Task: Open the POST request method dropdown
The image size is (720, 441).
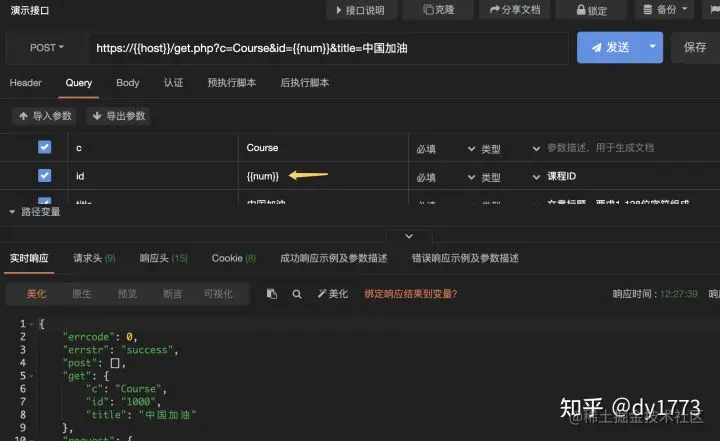Action: coord(46,48)
